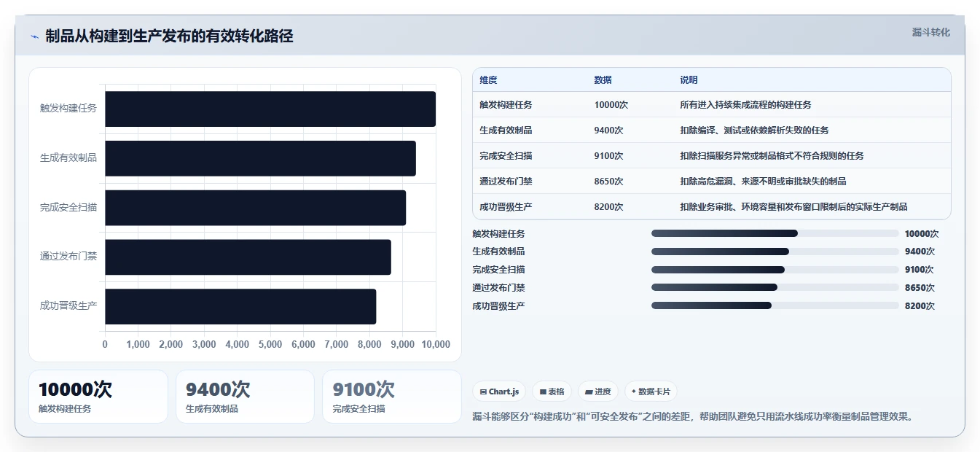Click the 触发构建任务 progress bar
The width and height of the screenshot is (980, 452).
tap(775, 233)
